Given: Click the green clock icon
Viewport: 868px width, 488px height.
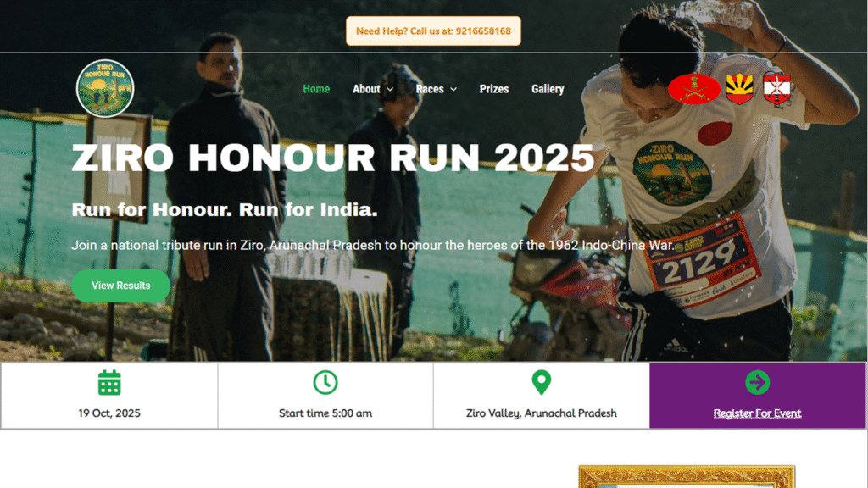Looking at the screenshot, I should [325, 382].
